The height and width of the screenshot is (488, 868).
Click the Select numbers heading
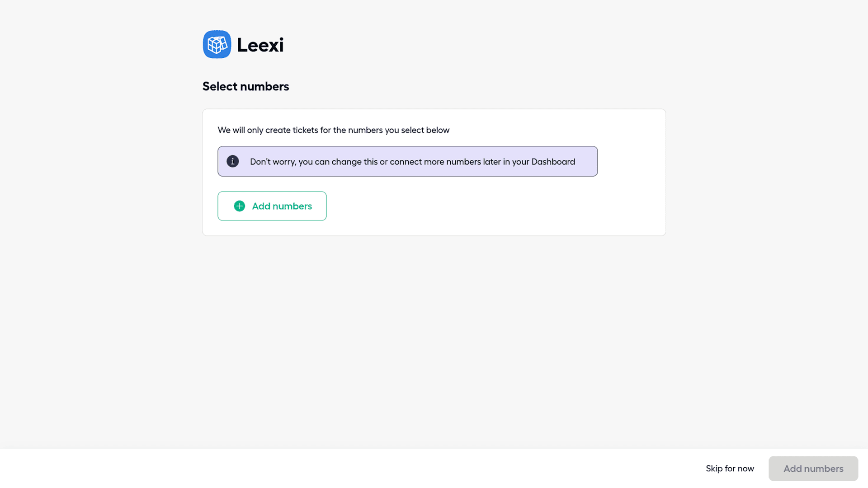coord(245,86)
